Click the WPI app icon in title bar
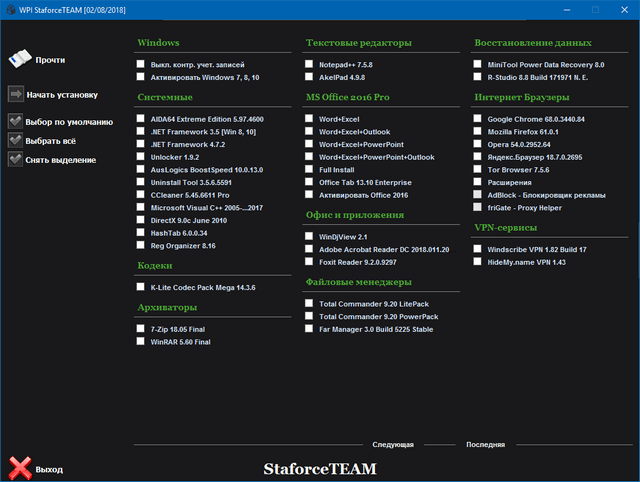The width and height of the screenshot is (640, 482). pyautogui.click(x=11, y=9)
